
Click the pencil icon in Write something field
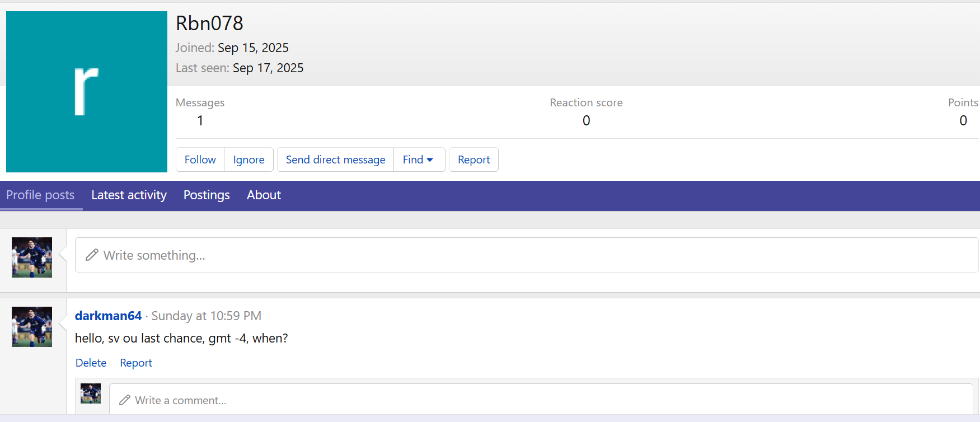92,255
